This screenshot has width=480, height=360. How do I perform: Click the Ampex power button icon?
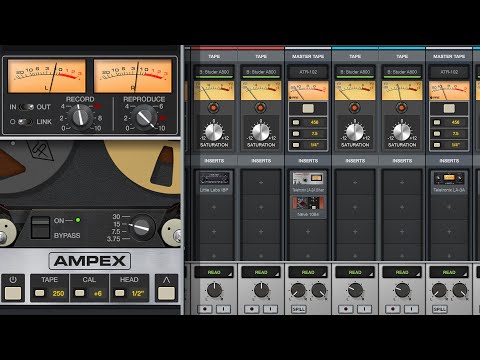(13, 288)
